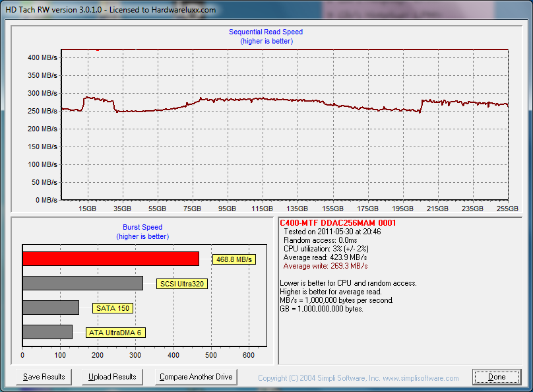Click the HD Tach RW window title bar
This screenshot has width=533, height=392.
pos(266,9)
